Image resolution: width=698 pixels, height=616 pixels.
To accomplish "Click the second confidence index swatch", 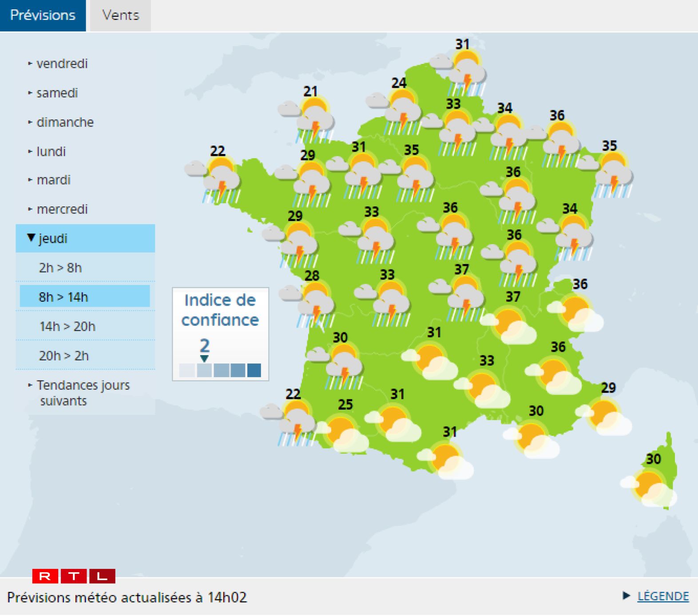I will click(x=204, y=370).
